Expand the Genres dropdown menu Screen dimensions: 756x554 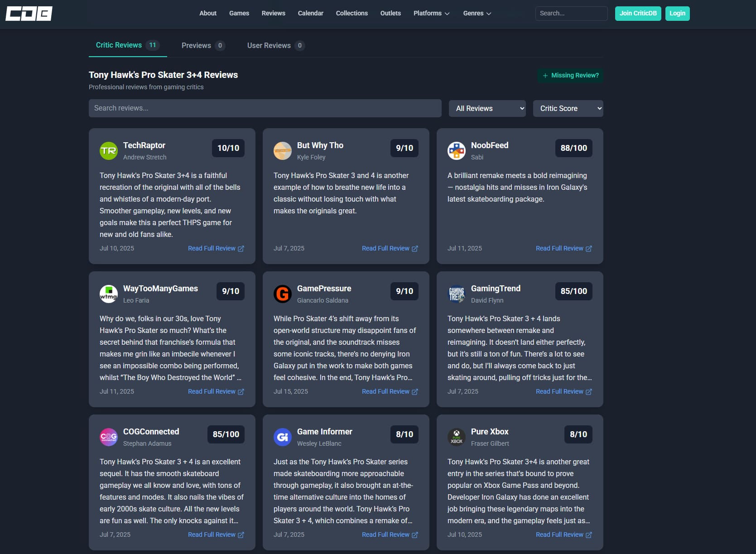477,13
